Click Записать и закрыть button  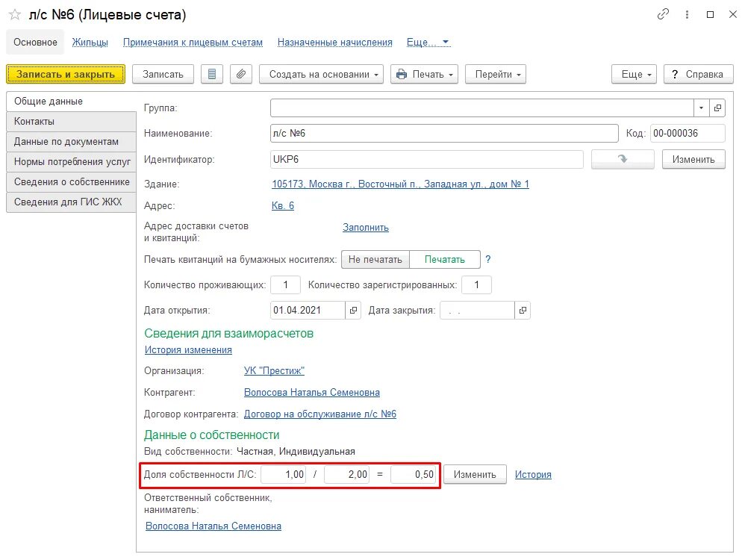point(66,75)
